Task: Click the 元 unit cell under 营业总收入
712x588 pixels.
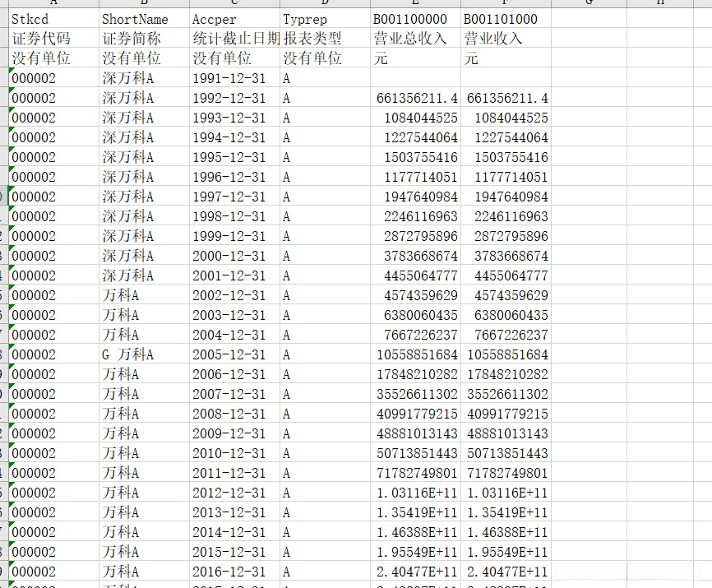Action: click(x=415, y=58)
